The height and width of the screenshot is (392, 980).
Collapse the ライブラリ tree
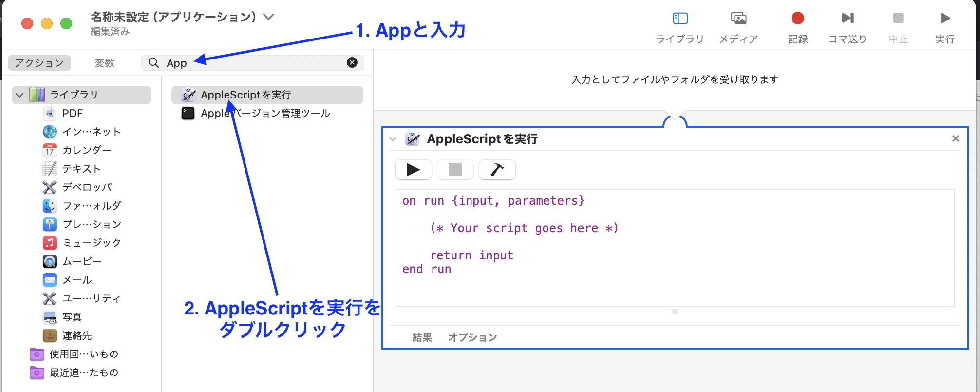pyautogui.click(x=19, y=95)
